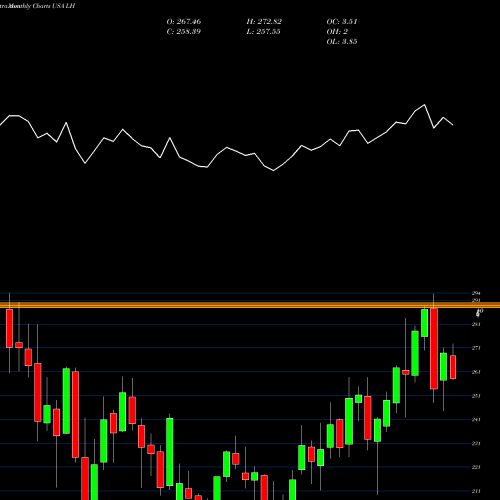Click the 294 price axis label
Image resolution: width=500 pixels, height=500 pixels.
click(476, 293)
